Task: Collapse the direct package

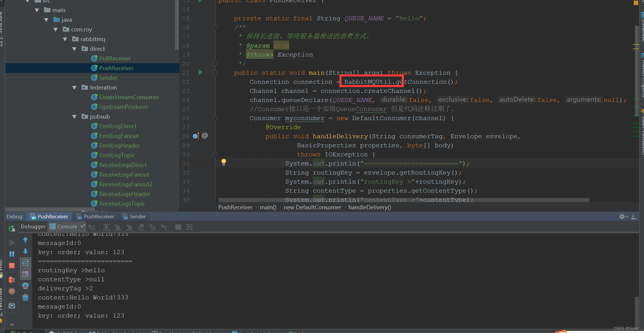Action: [74, 49]
